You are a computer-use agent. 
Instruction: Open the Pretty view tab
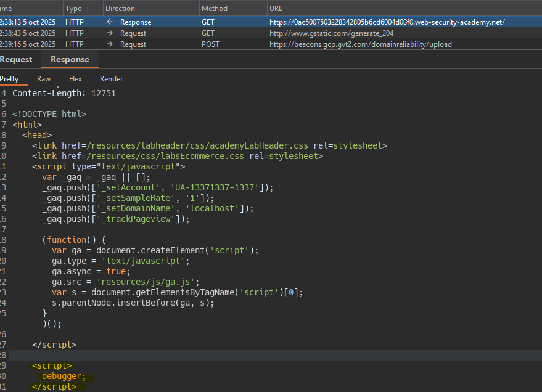[x=9, y=79]
